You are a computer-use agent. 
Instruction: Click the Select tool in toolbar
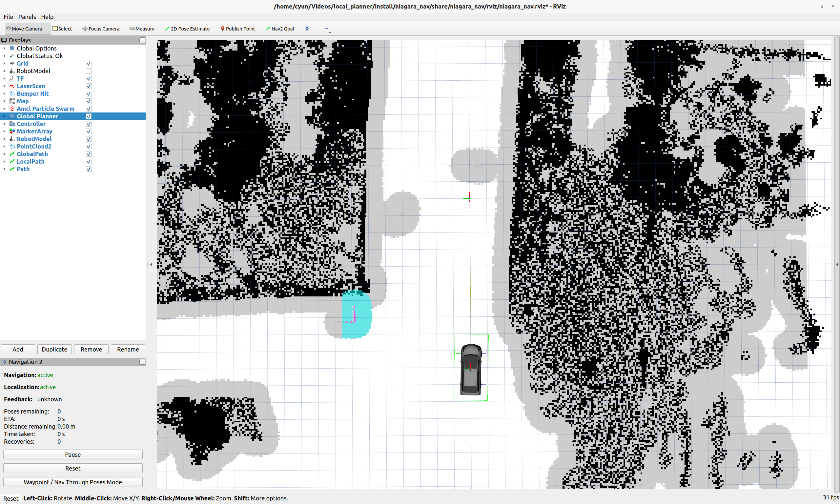click(63, 29)
